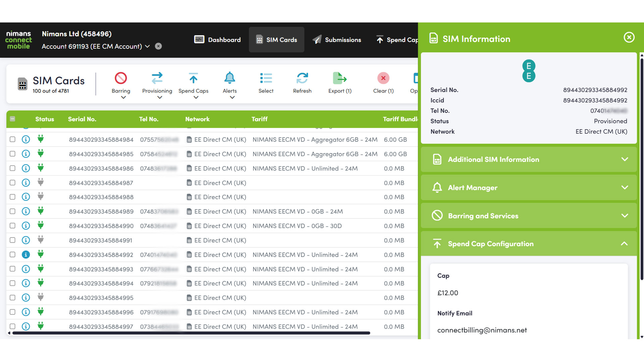Click the nimans connect mobile logo
644x362 pixels.
point(18,40)
